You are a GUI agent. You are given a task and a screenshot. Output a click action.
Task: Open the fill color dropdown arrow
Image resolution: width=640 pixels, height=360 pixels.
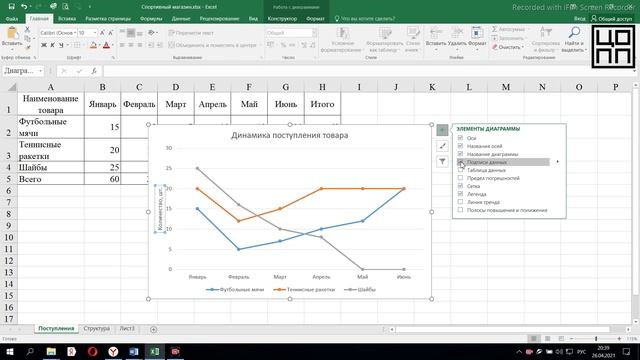(x=99, y=45)
